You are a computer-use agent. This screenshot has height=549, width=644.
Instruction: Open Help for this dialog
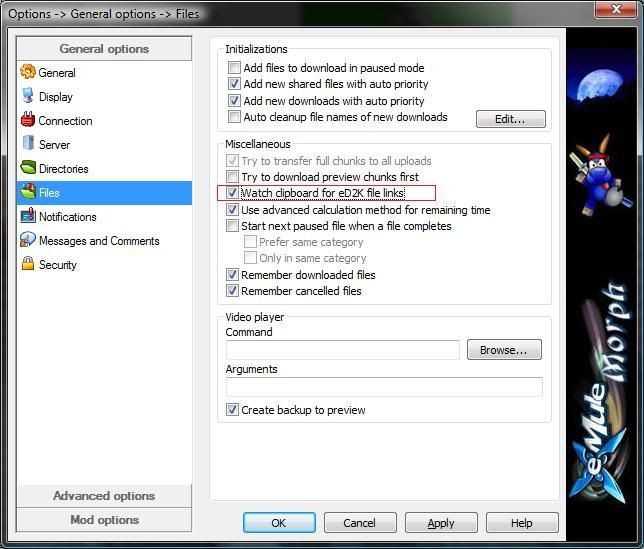point(522,523)
